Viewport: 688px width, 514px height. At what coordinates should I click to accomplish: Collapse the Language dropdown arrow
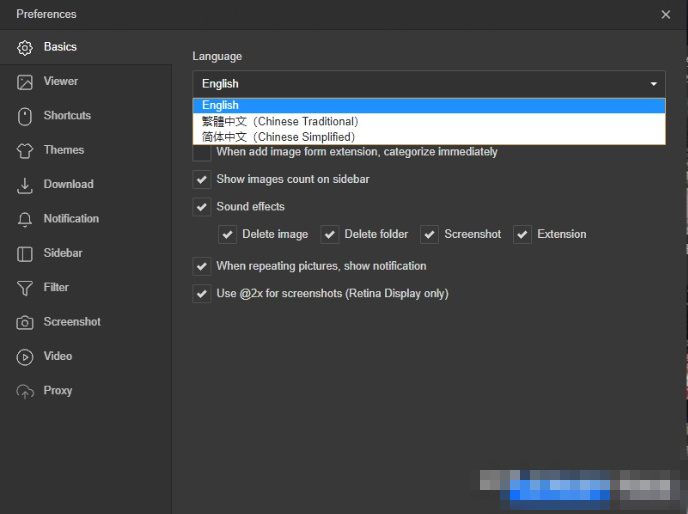click(x=654, y=84)
